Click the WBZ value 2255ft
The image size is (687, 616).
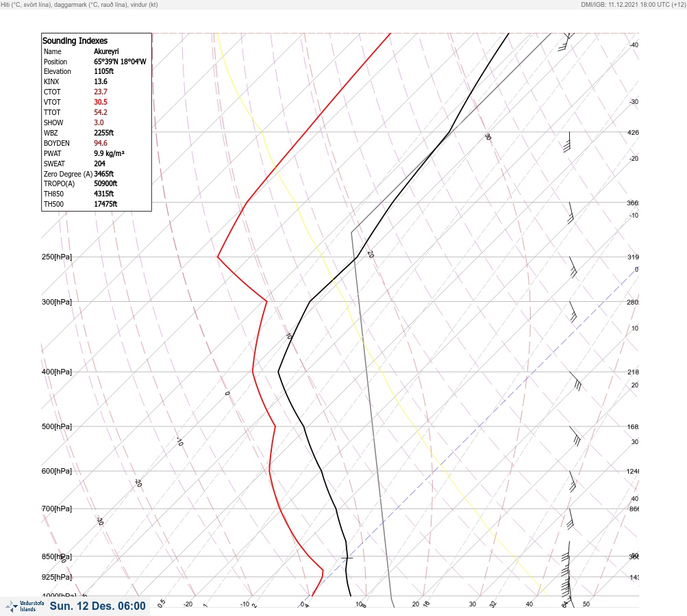(x=104, y=133)
